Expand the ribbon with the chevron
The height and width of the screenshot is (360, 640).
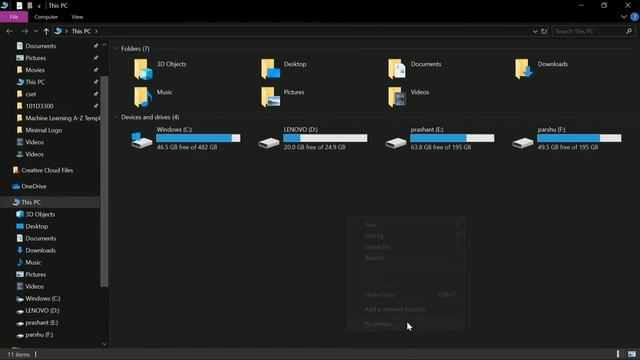pos(624,17)
